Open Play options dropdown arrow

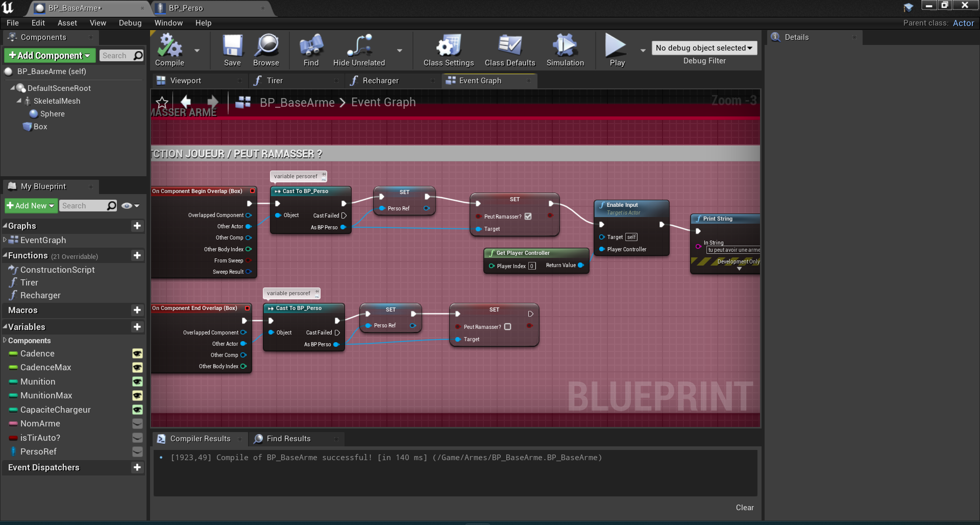(x=643, y=50)
